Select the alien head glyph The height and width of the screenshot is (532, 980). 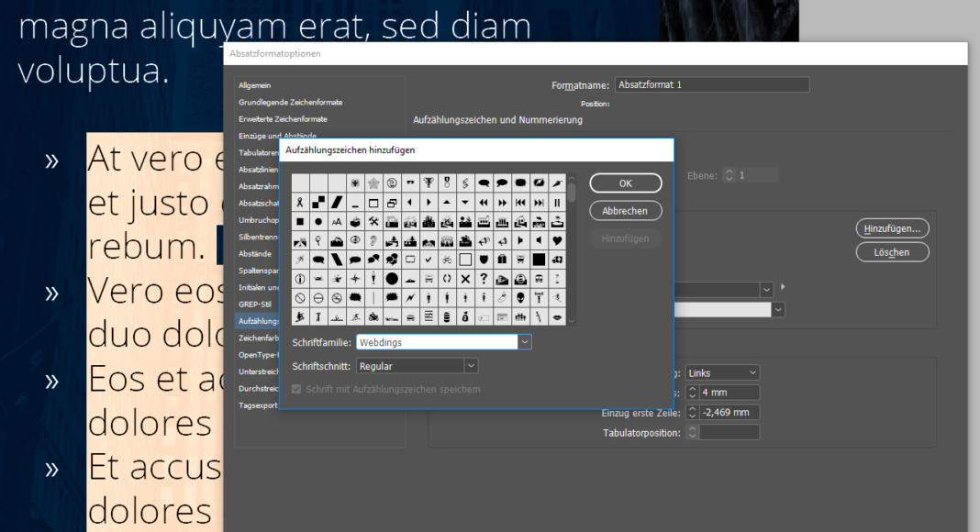(520, 299)
